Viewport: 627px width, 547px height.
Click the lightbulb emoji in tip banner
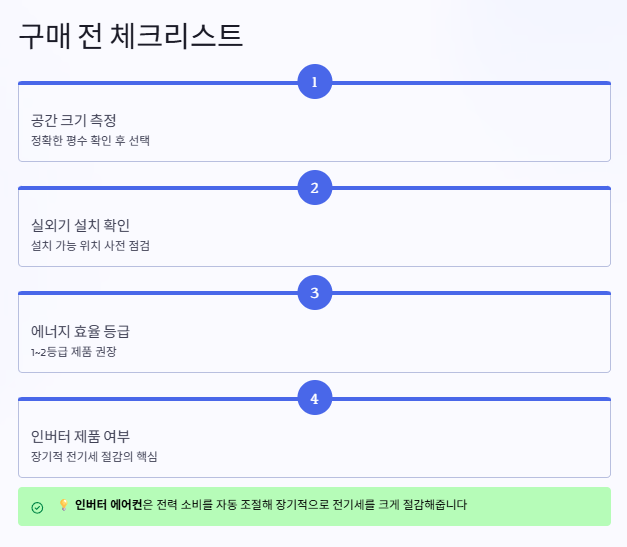63,505
